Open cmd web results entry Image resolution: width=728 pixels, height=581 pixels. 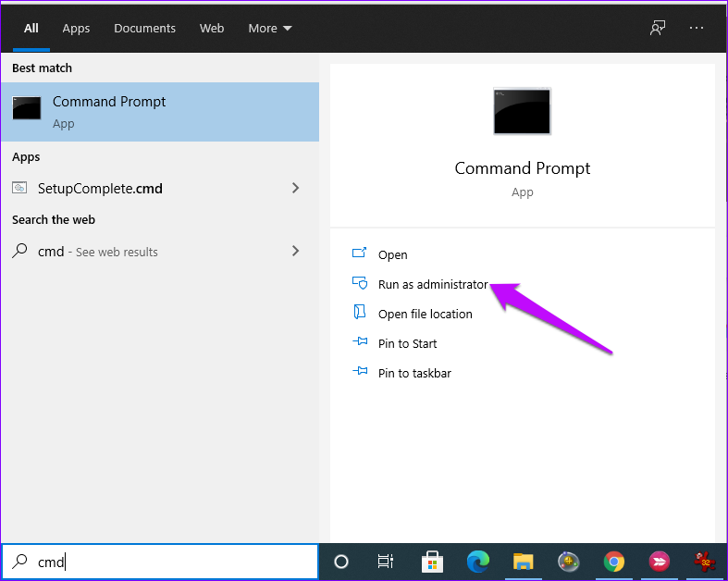tap(160, 252)
